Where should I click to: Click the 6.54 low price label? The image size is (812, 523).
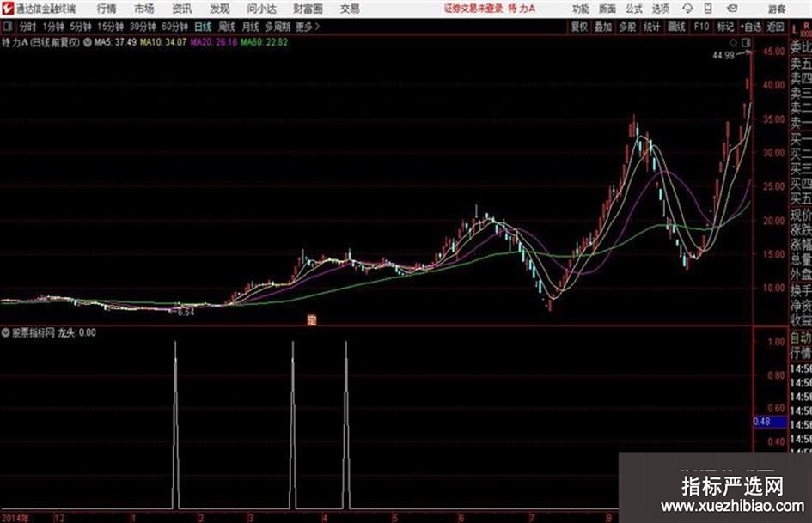click(186, 313)
